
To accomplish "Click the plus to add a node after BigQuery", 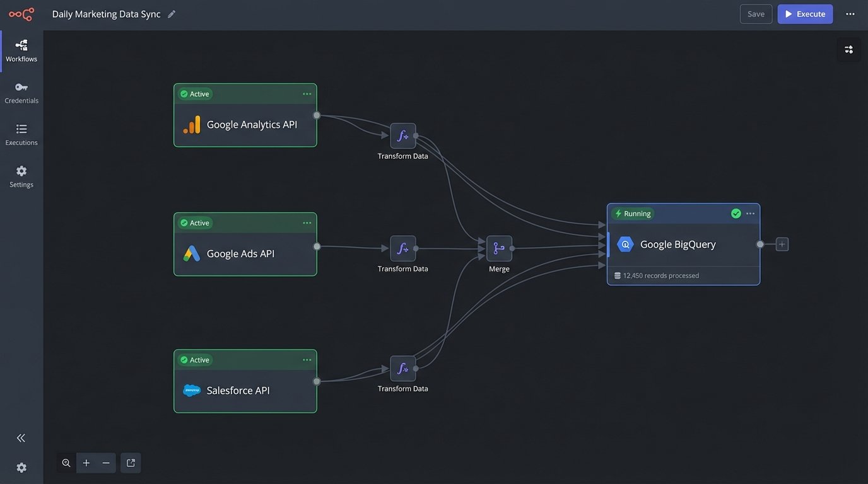I will (782, 243).
